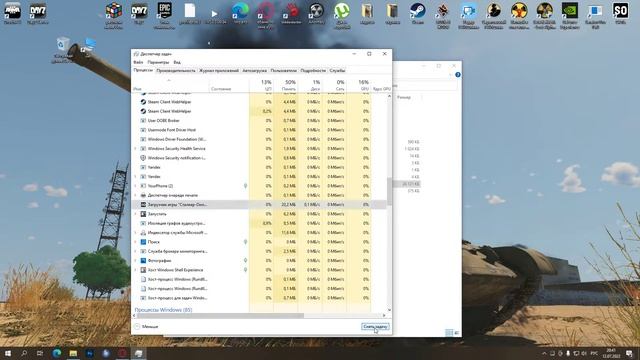
Task: Open the Файл menu
Action: point(138,62)
